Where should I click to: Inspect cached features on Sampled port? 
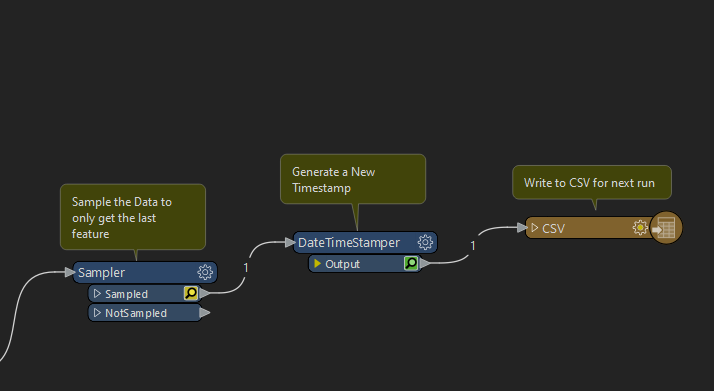(191, 293)
